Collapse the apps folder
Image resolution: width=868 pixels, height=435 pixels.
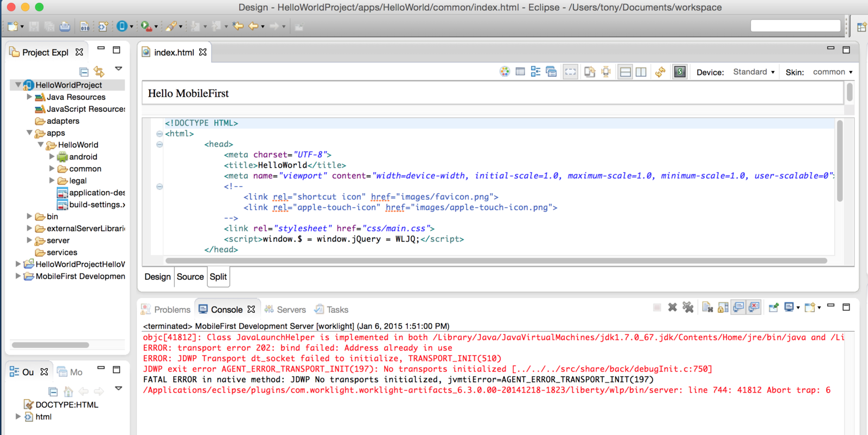[29, 133]
